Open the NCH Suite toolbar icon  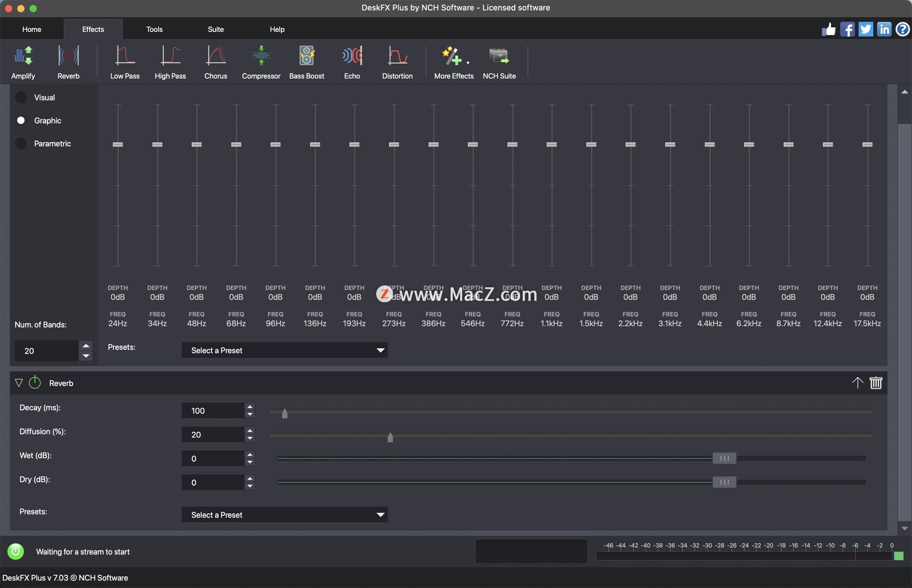point(499,62)
